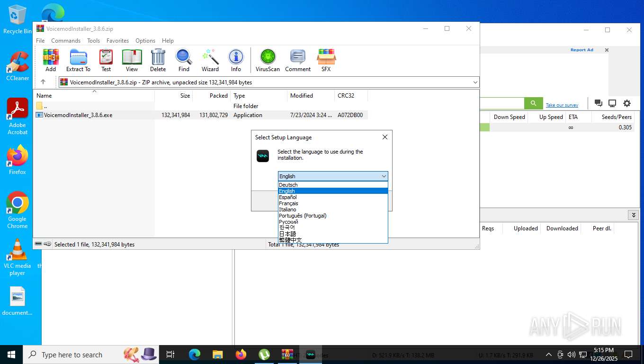Sort files by Size column header
The width and height of the screenshot is (644, 364).
pyautogui.click(x=174, y=95)
